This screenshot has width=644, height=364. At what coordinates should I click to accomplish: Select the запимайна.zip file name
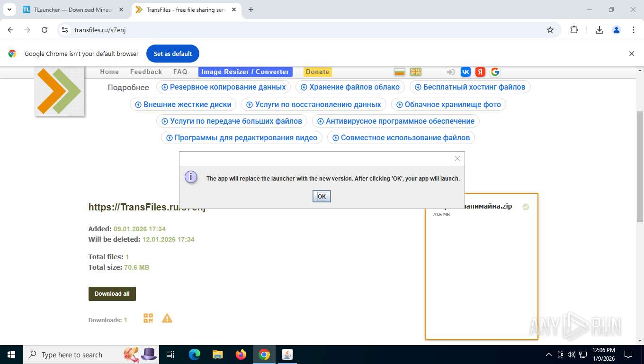click(488, 206)
